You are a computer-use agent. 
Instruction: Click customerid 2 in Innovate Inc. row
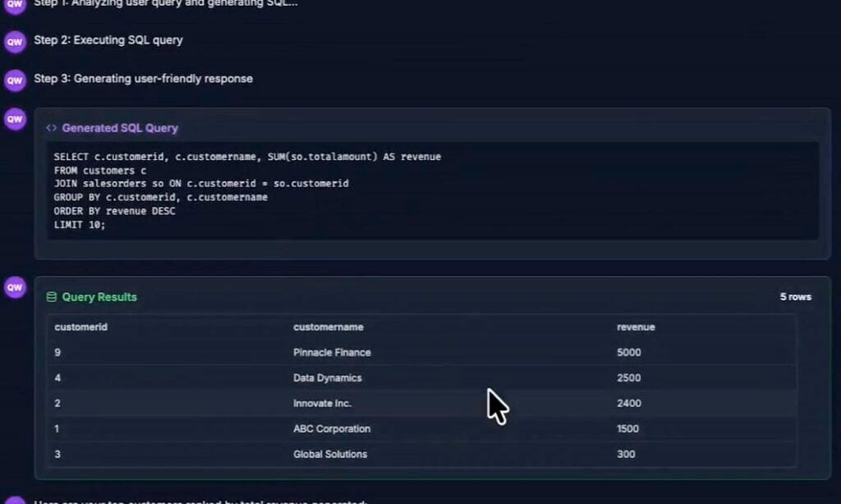coord(57,403)
